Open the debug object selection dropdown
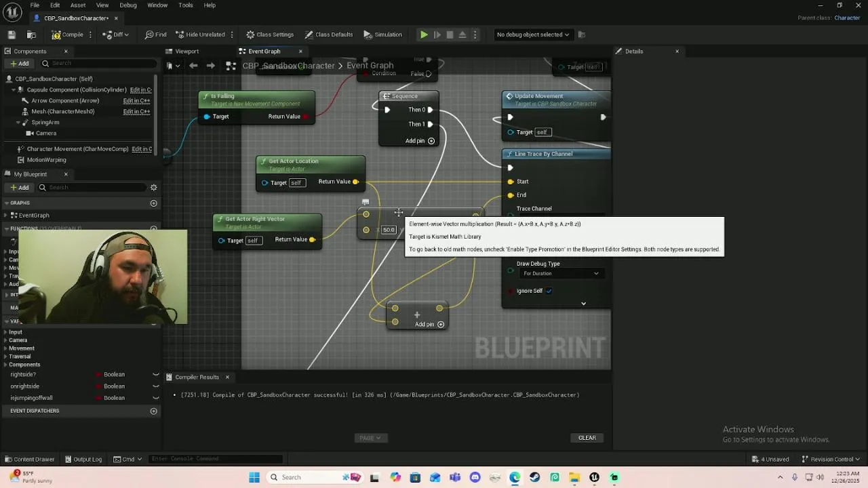The image size is (868, 488). tap(533, 35)
